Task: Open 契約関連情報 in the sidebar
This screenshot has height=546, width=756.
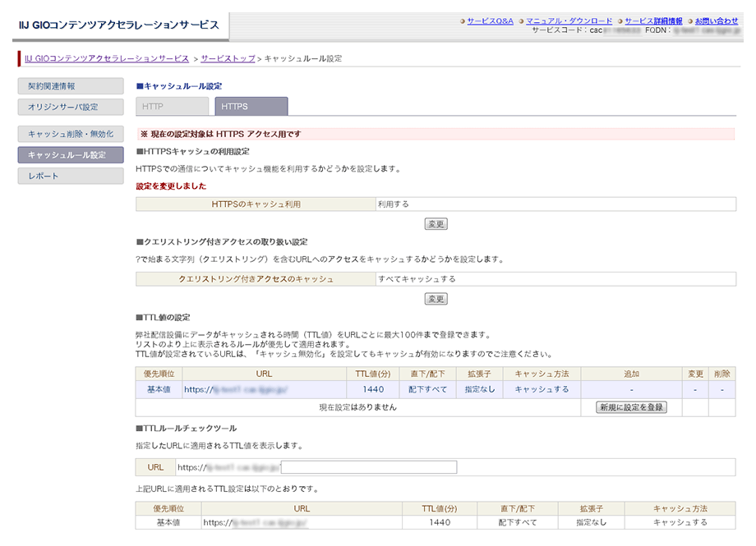Action: point(70,86)
